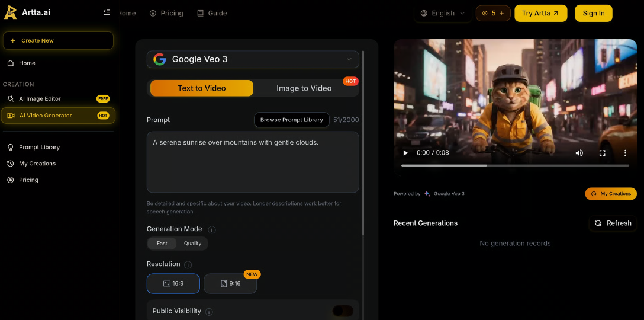The width and height of the screenshot is (644, 320).
Task: Enter fullscreen mode on the video
Action: tap(602, 153)
